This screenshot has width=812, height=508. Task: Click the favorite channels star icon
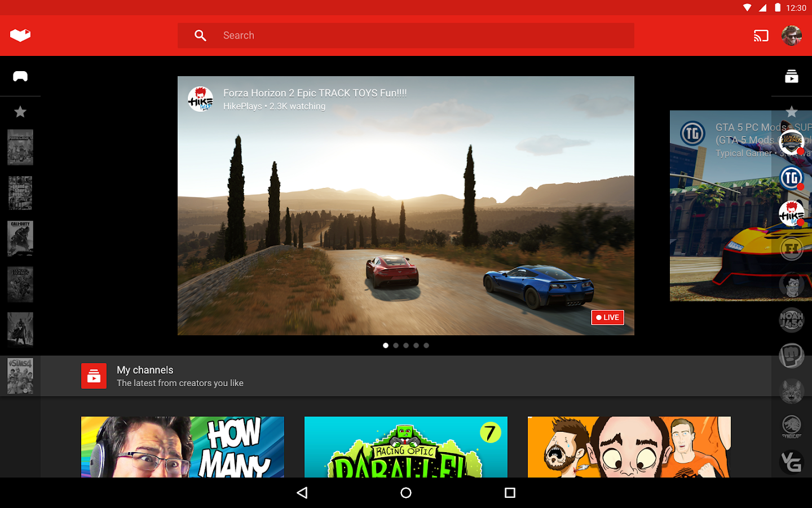point(792,112)
